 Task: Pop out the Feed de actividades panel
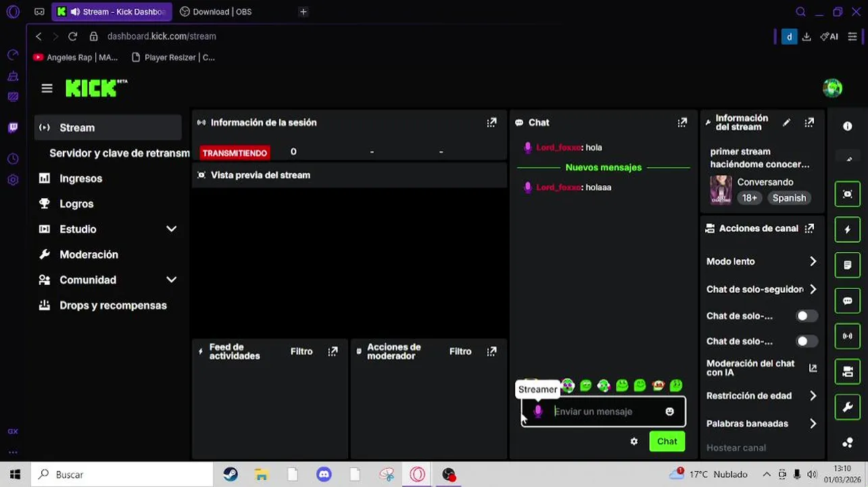(x=333, y=352)
